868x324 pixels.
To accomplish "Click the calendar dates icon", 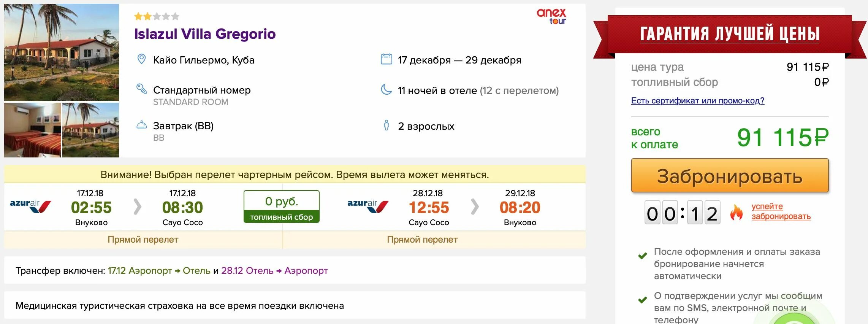I will [386, 59].
